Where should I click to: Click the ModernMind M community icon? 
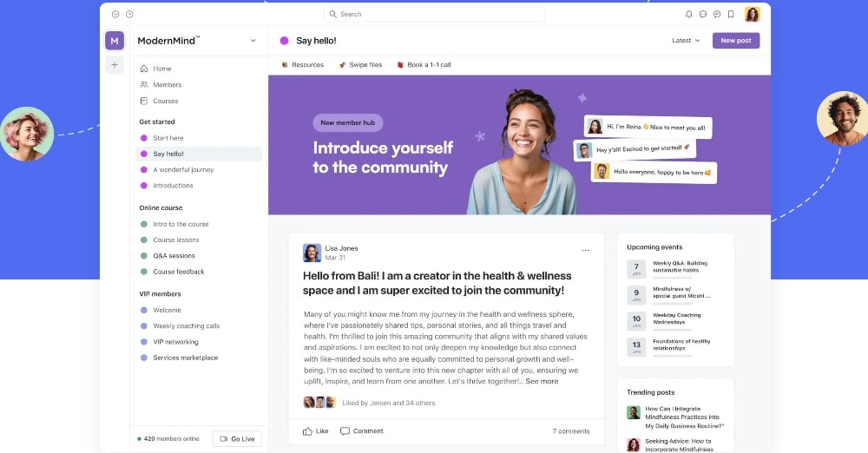[x=115, y=41]
